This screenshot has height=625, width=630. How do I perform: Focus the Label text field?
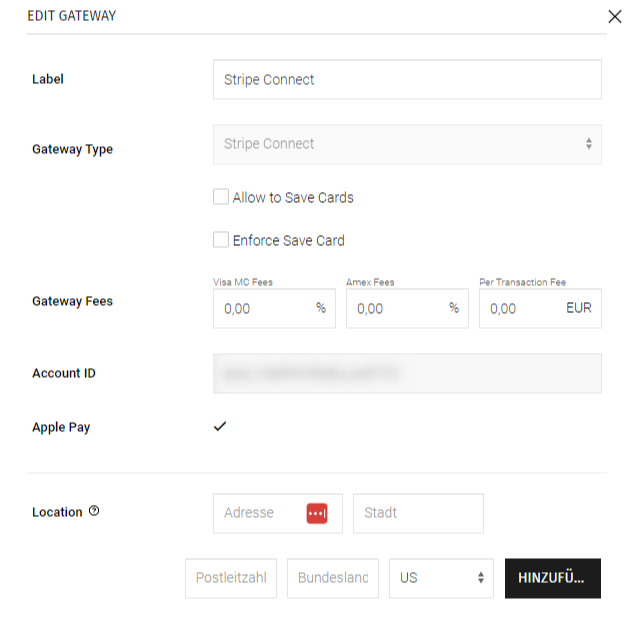[x=407, y=80]
